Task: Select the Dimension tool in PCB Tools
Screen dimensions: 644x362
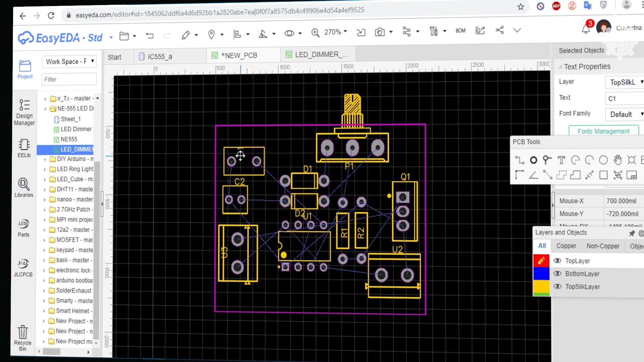Action: (x=590, y=175)
